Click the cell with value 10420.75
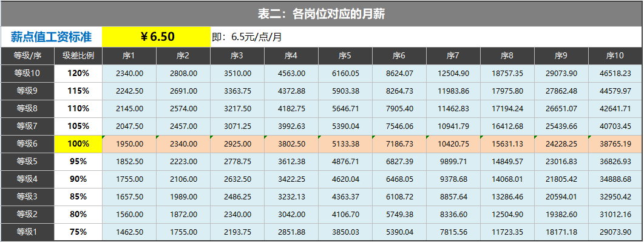Viewport: 644px width, 242px height. (x=453, y=144)
